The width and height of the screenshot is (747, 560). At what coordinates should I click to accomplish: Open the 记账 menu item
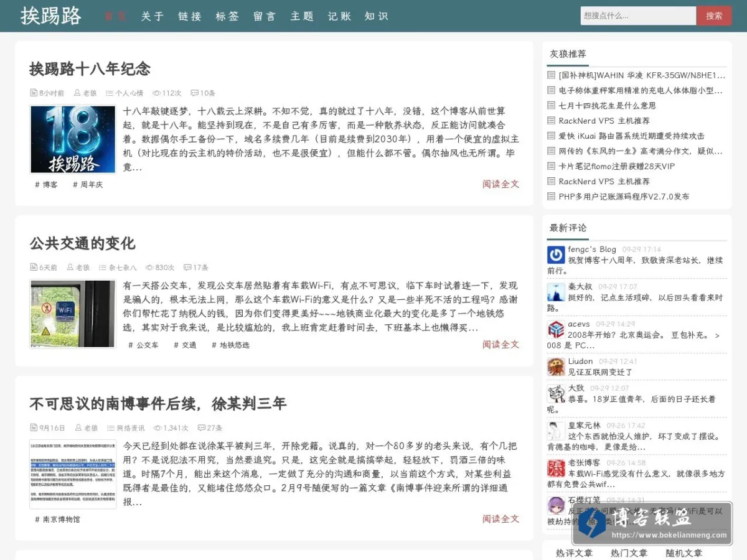[x=339, y=16]
